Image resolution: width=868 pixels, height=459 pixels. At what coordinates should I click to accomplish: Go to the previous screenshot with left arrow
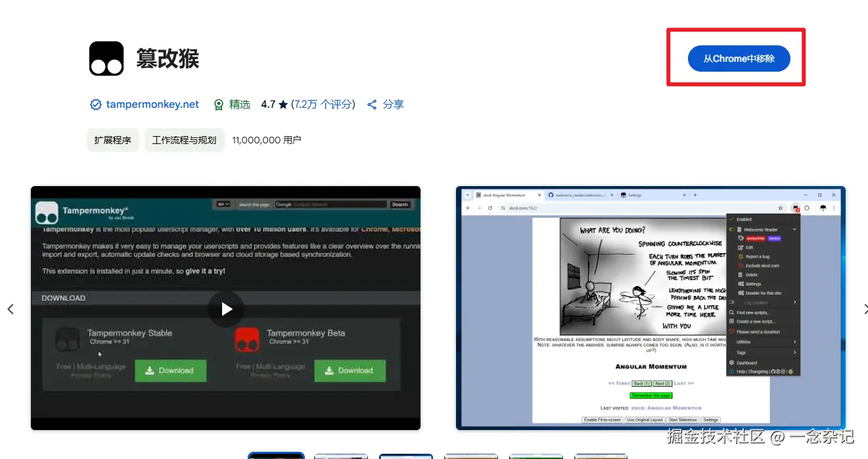coord(11,308)
